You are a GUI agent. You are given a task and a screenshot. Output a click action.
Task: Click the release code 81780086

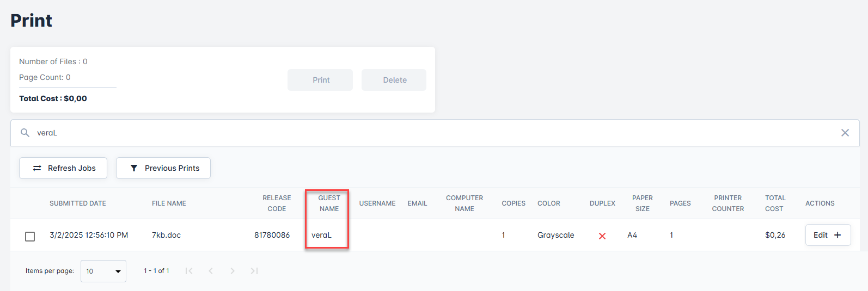[272, 235]
